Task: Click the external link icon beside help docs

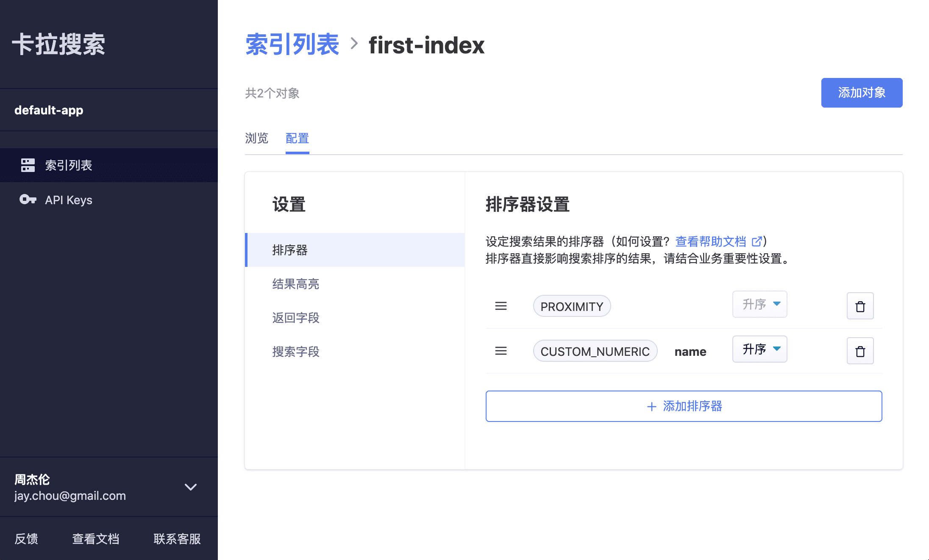Action: 757,242
